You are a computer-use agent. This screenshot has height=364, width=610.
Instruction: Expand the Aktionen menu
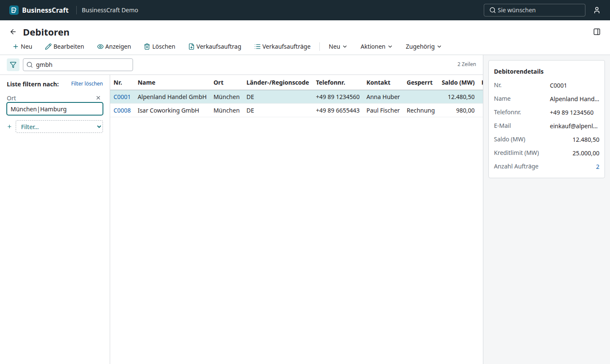(x=376, y=47)
